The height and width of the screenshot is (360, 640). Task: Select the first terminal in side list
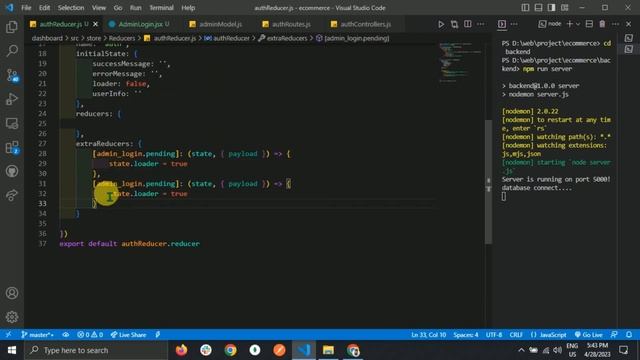pos(629,38)
